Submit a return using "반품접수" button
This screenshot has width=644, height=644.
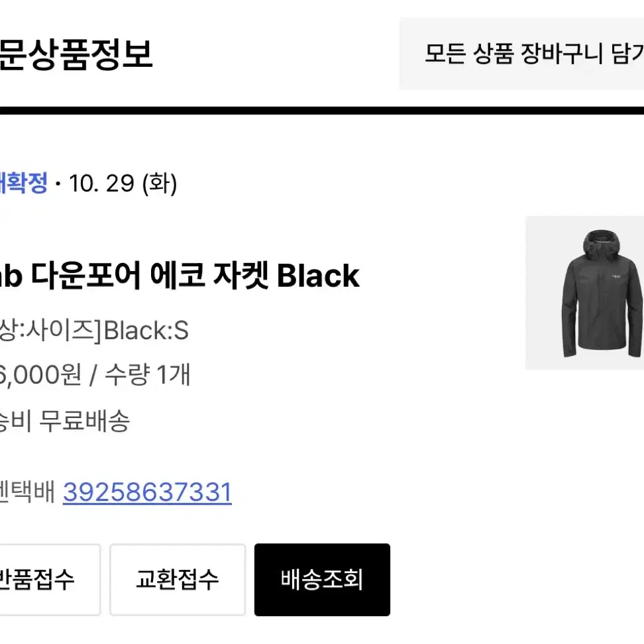40,579
